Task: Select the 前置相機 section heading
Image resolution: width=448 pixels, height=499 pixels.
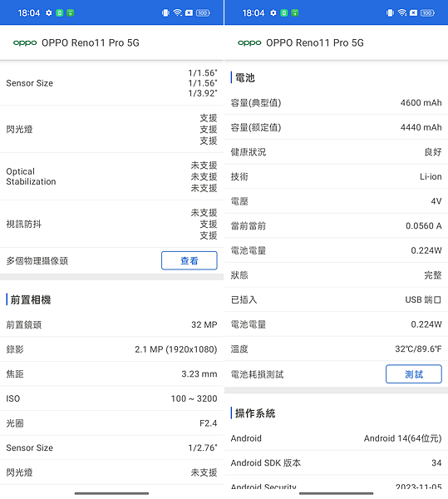Action: 31,299
